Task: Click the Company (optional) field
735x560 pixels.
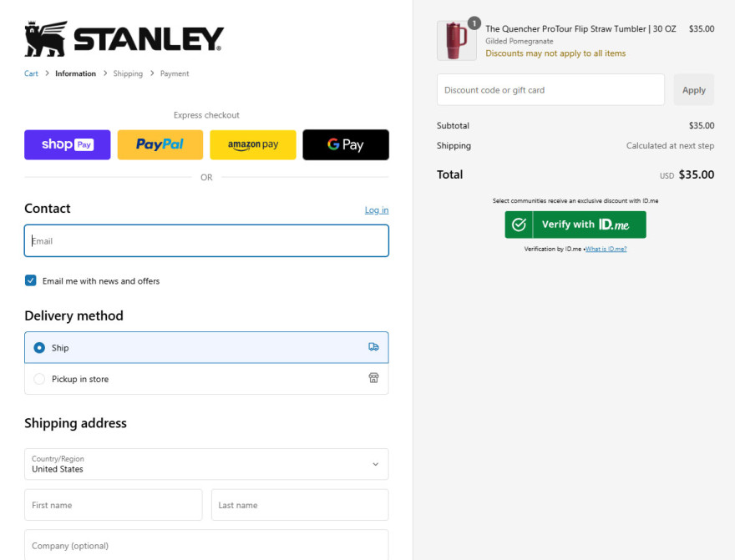Action: [x=206, y=545]
